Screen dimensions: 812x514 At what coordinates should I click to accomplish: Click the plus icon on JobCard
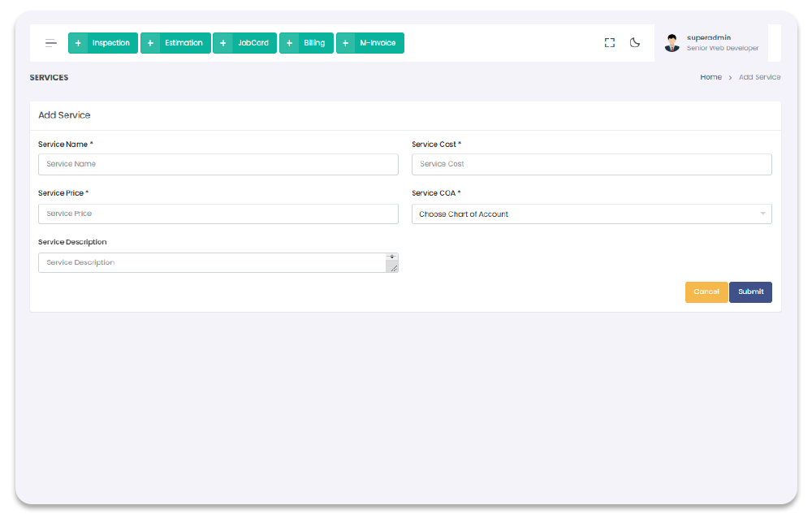point(222,43)
